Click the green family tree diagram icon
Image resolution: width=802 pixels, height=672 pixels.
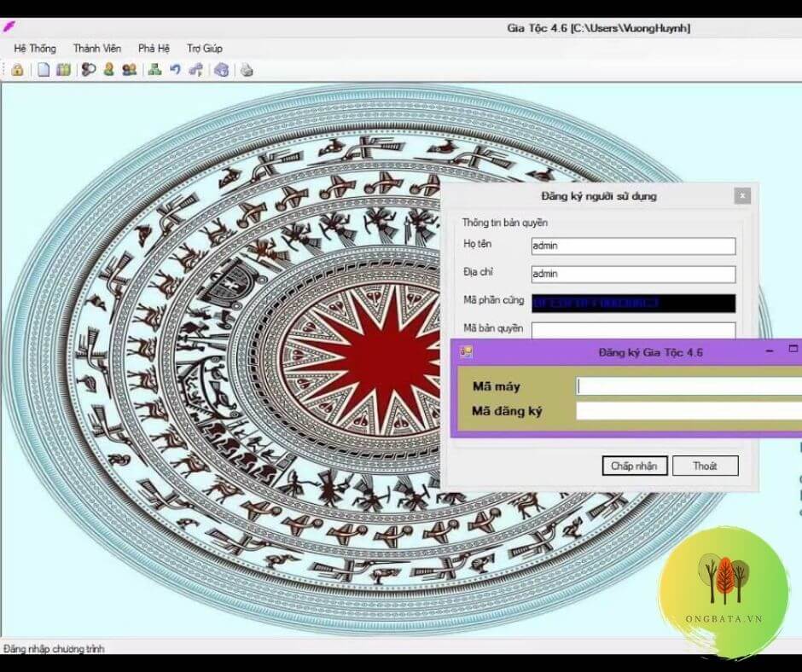[x=154, y=70]
